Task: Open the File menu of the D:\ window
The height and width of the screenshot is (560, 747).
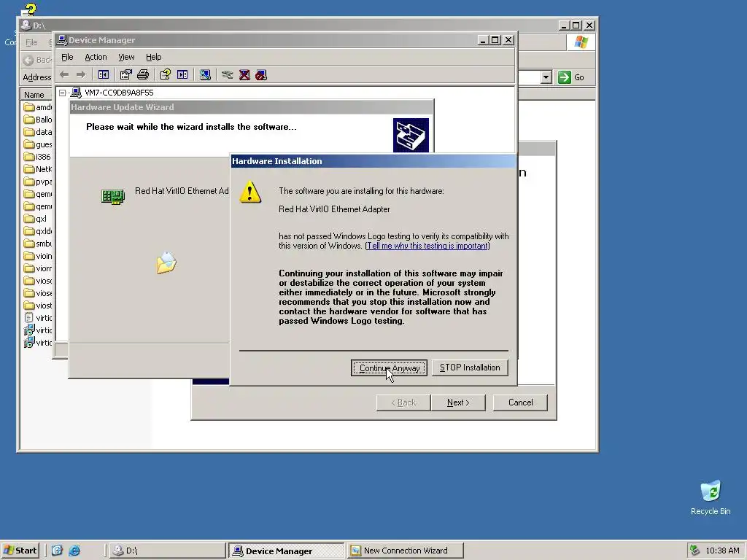Action: [x=31, y=42]
